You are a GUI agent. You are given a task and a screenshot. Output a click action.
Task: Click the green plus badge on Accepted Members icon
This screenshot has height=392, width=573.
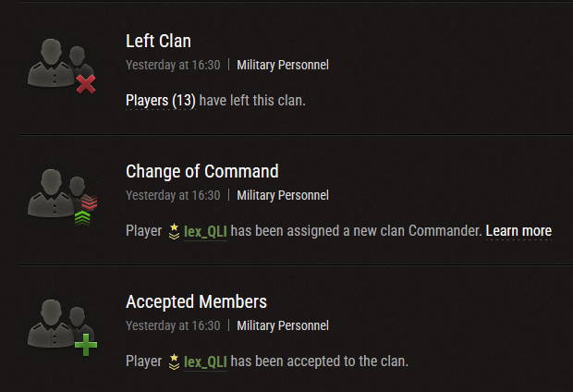click(x=86, y=345)
